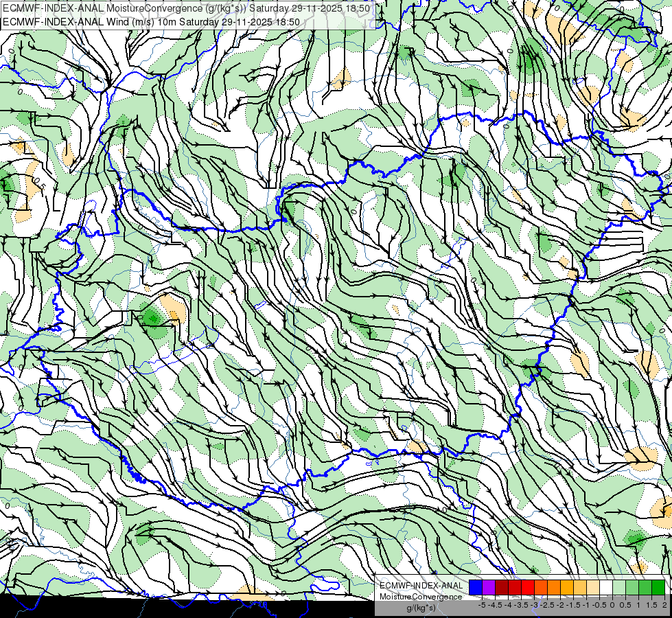Click the darkest green swatch between 1.5 and 2
The height and width of the screenshot is (618, 672).
(658, 588)
